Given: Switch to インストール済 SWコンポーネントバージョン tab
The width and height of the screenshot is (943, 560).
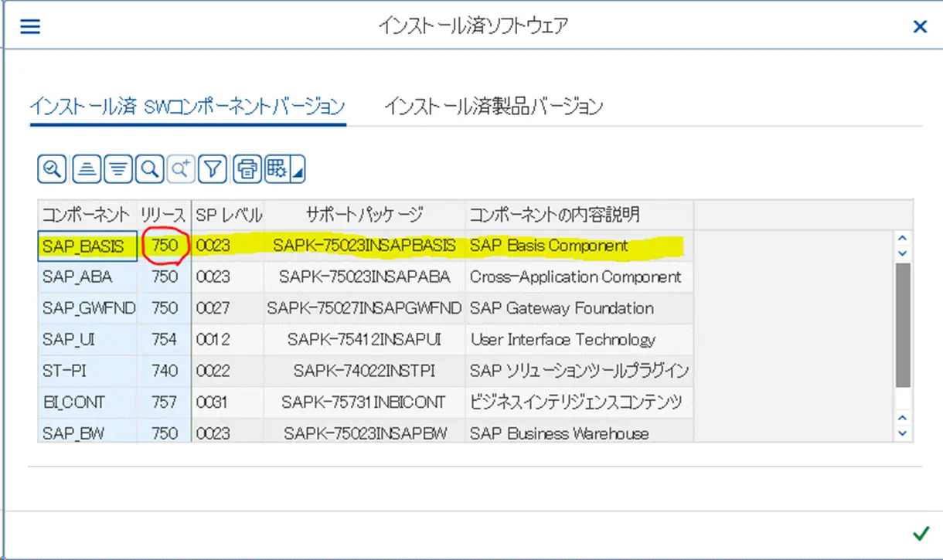Looking at the screenshot, I should click(x=186, y=107).
